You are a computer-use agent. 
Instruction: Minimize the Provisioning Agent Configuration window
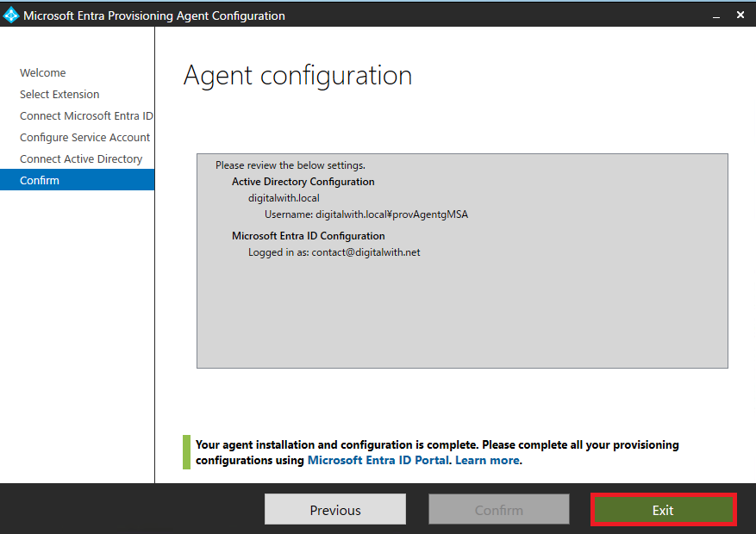tap(715, 16)
